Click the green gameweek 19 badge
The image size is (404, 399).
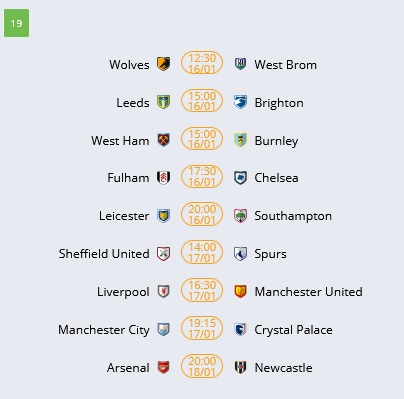coord(16,23)
